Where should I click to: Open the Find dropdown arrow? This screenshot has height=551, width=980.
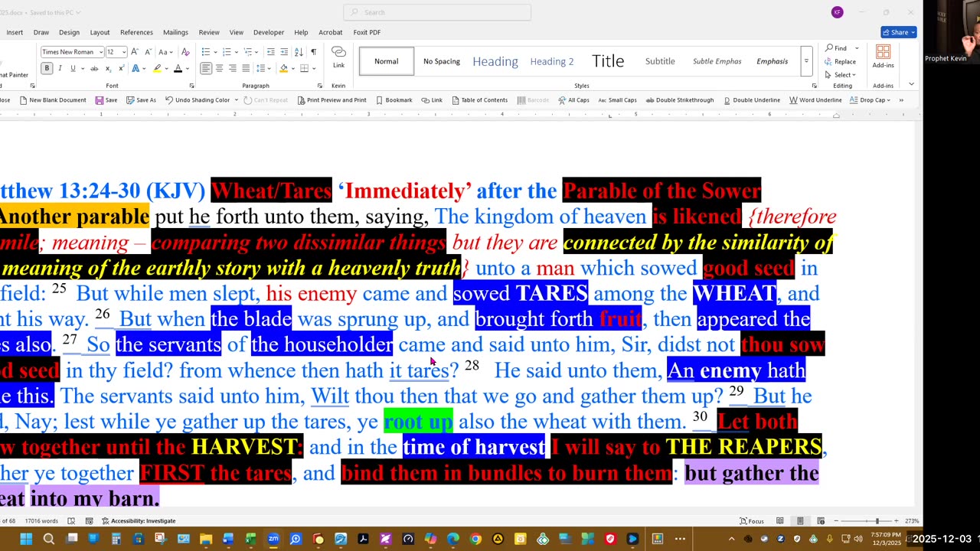(857, 48)
